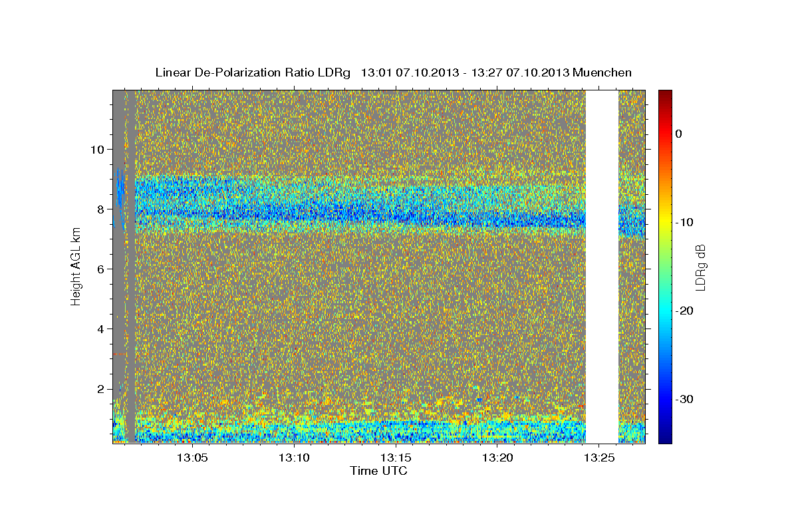Click the 13:25 time tick label
Viewport: 798px width, 532px height.
(x=600, y=458)
